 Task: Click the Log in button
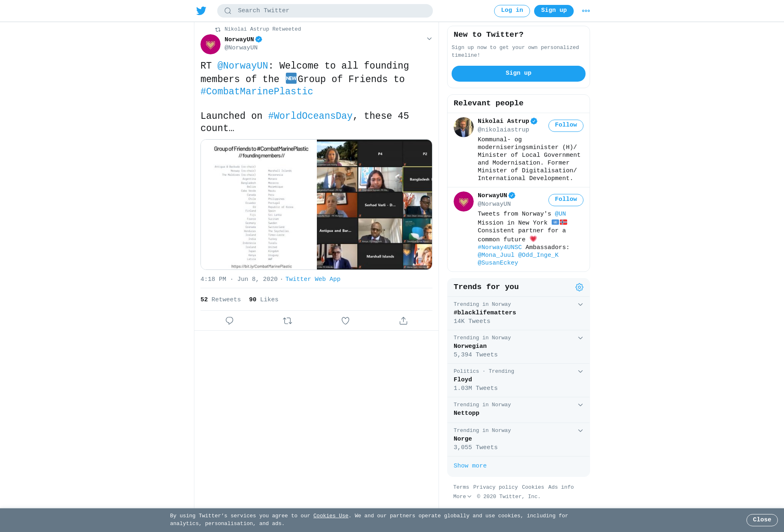(x=512, y=11)
